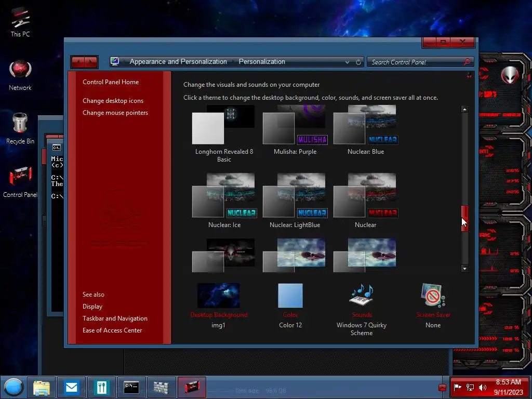The width and height of the screenshot is (532, 399).
Task: Open the fork and knife taskbar app
Action: pos(101,387)
